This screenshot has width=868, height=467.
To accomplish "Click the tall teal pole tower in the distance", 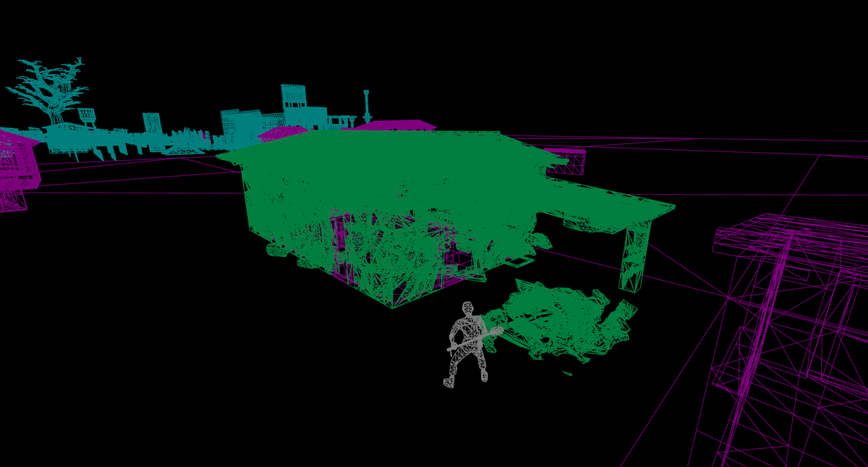I will click(x=366, y=106).
